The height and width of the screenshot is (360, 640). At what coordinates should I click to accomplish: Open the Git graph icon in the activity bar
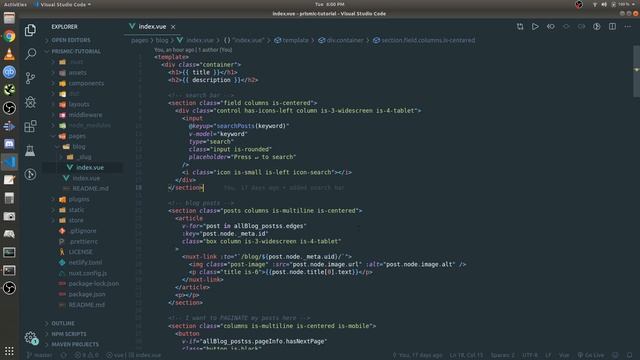tap(30, 174)
